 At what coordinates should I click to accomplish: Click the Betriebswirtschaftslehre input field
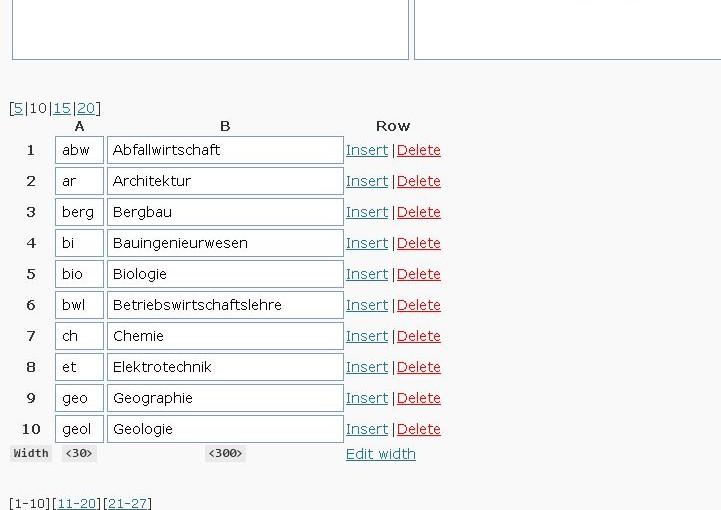click(x=225, y=305)
